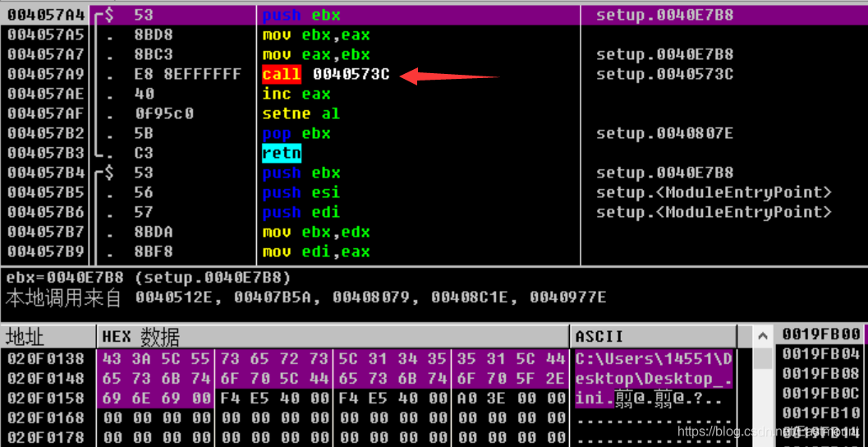
Task: Click address 004057A7 in disassembly
Action: click(45, 55)
